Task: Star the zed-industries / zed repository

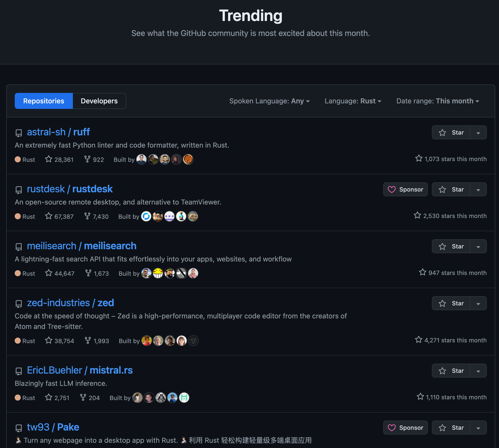Action: coord(451,303)
